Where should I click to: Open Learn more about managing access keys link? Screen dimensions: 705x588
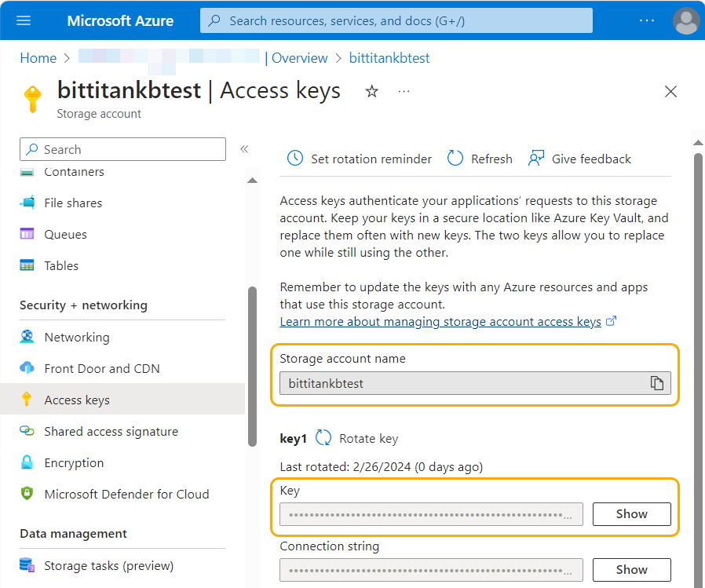[x=440, y=322]
